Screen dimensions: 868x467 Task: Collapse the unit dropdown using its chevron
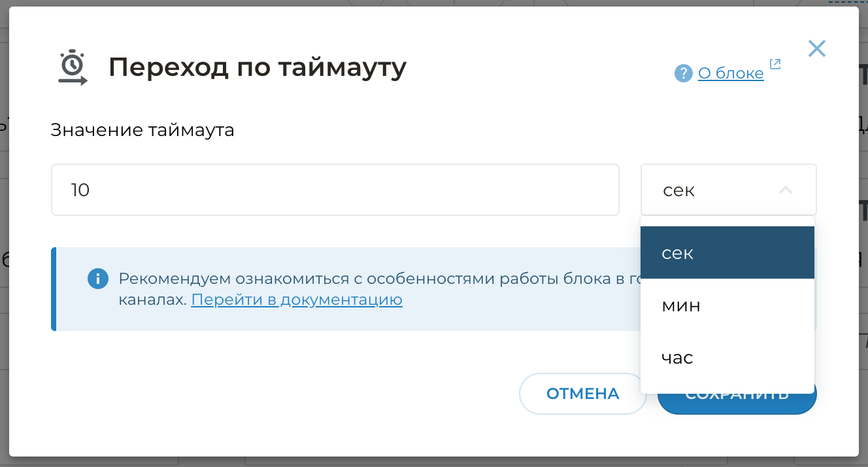click(786, 190)
